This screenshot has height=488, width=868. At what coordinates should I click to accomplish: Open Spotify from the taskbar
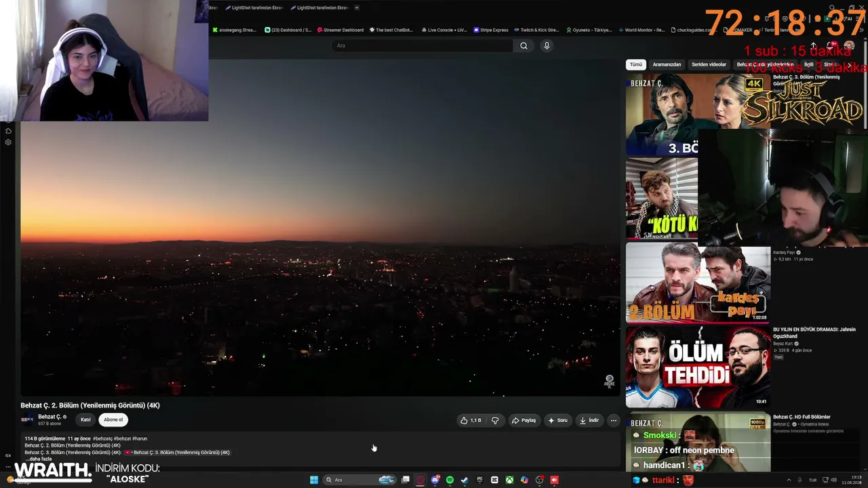450,480
